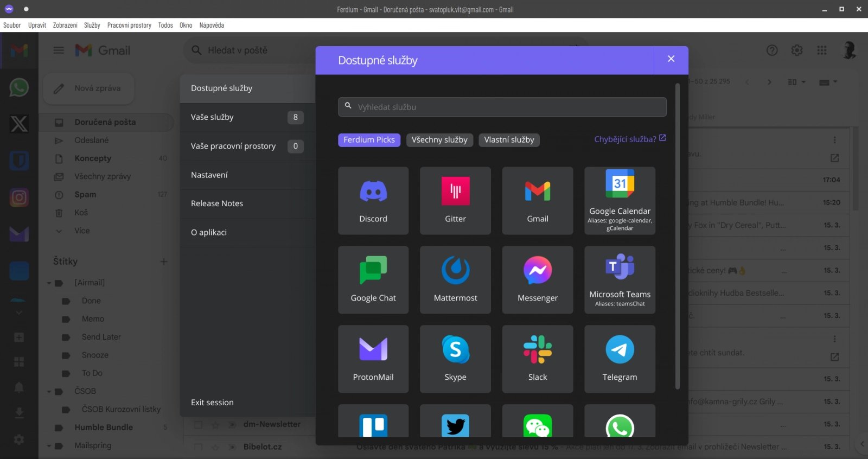Add the Telegram service

click(620, 359)
